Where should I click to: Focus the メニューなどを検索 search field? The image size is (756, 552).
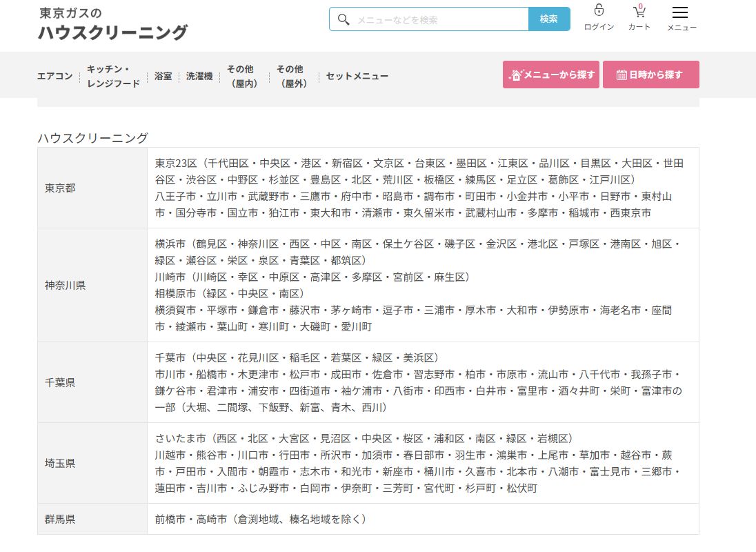coord(440,20)
